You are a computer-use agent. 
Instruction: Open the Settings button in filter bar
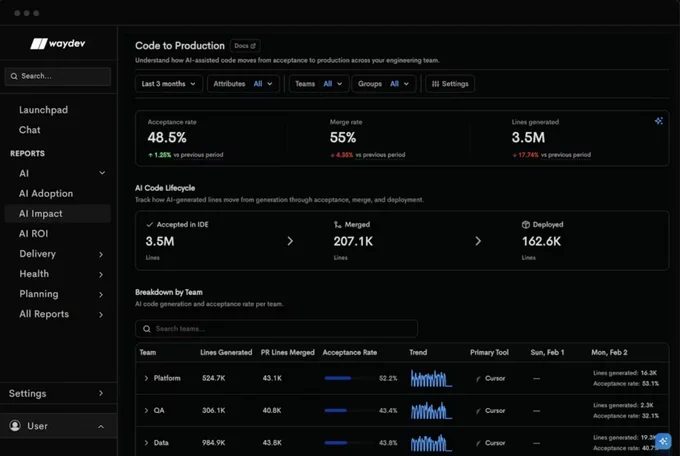point(450,84)
